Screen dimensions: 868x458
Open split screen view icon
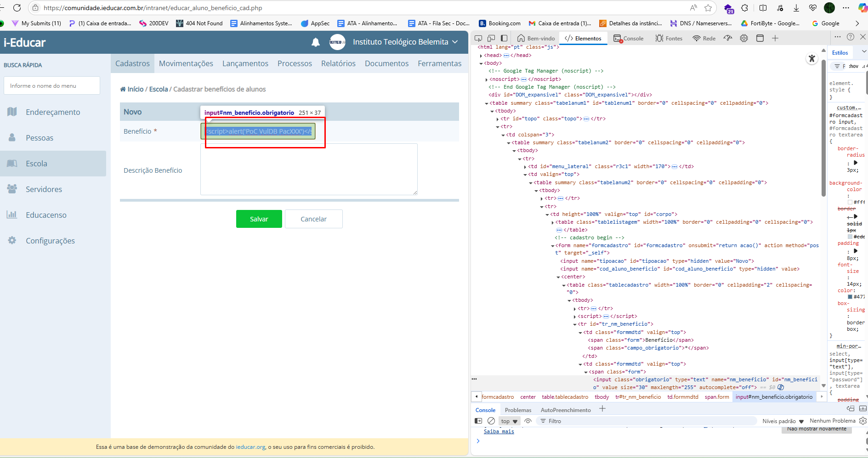coord(763,8)
